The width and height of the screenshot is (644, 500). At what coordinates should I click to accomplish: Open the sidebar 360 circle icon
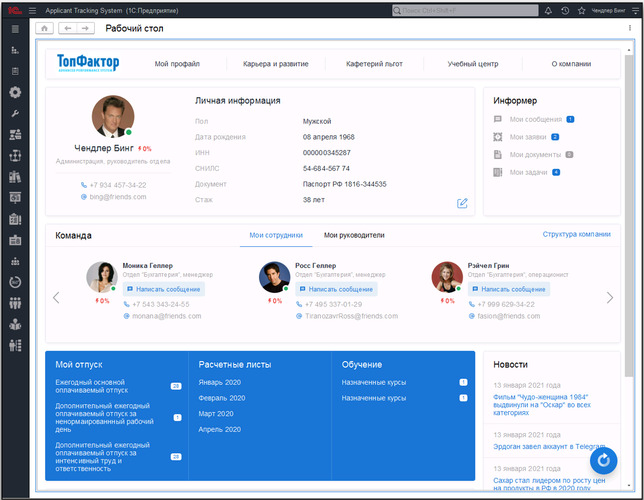15,282
